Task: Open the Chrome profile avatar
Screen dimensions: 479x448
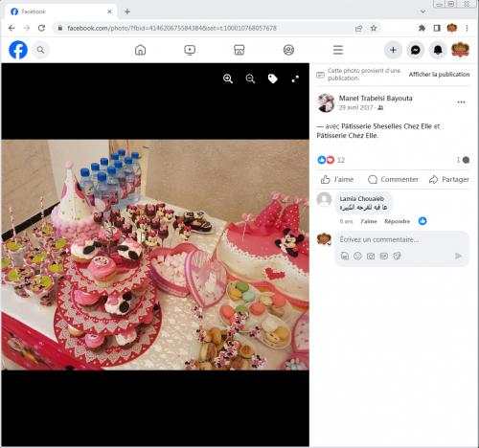Action: tap(452, 28)
